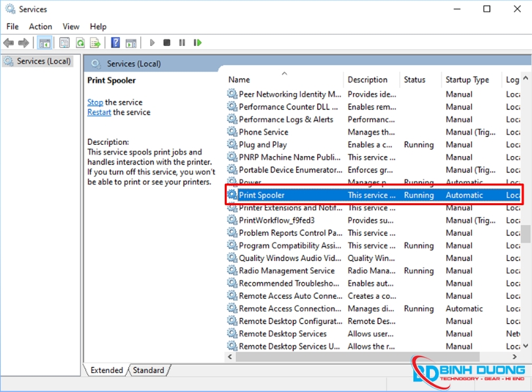Click the Show/Hide Console Tree toolbar icon

click(45, 43)
